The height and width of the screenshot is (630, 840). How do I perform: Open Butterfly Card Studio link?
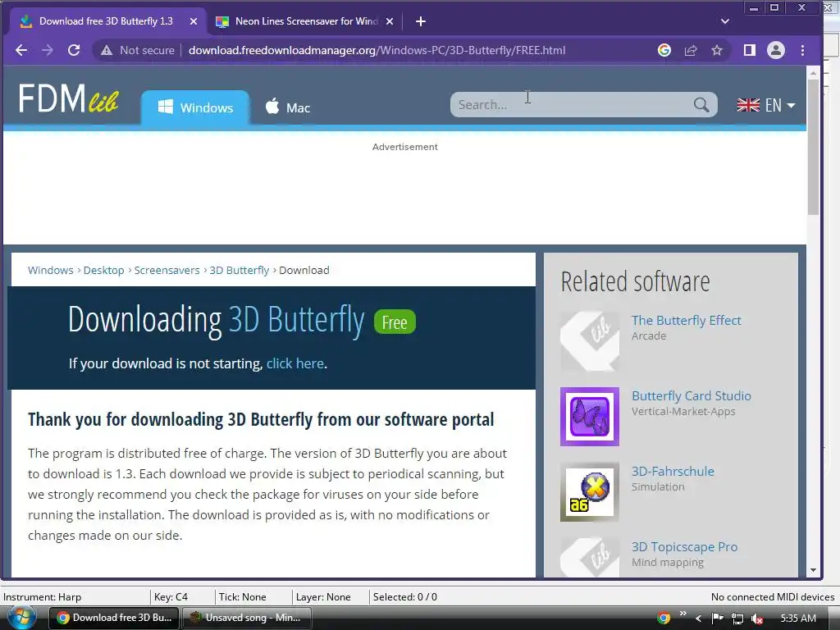[x=691, y=396]
